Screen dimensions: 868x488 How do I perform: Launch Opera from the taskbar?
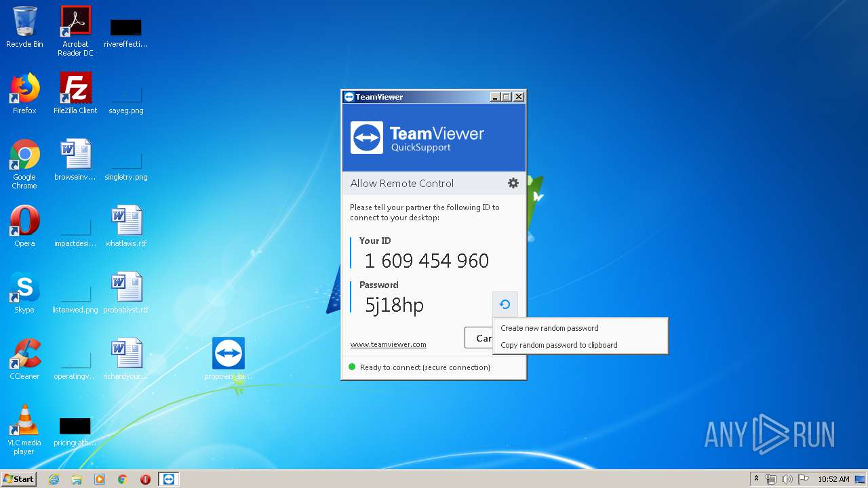(145, 479)
